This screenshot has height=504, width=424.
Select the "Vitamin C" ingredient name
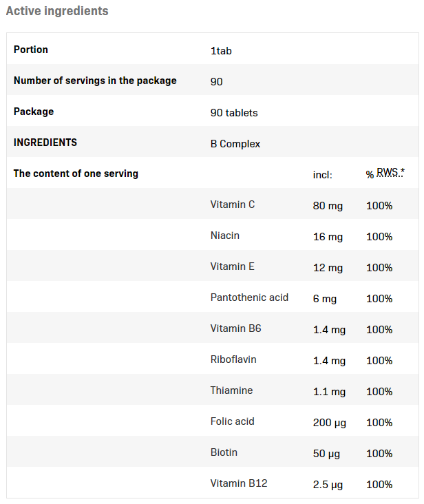click(233, 204)
